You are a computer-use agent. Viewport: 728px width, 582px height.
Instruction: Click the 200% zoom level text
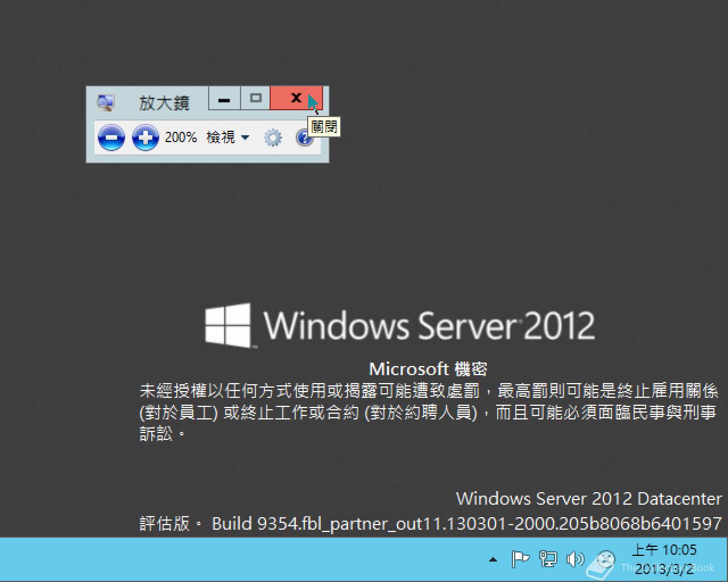click(x=180, y=137)
